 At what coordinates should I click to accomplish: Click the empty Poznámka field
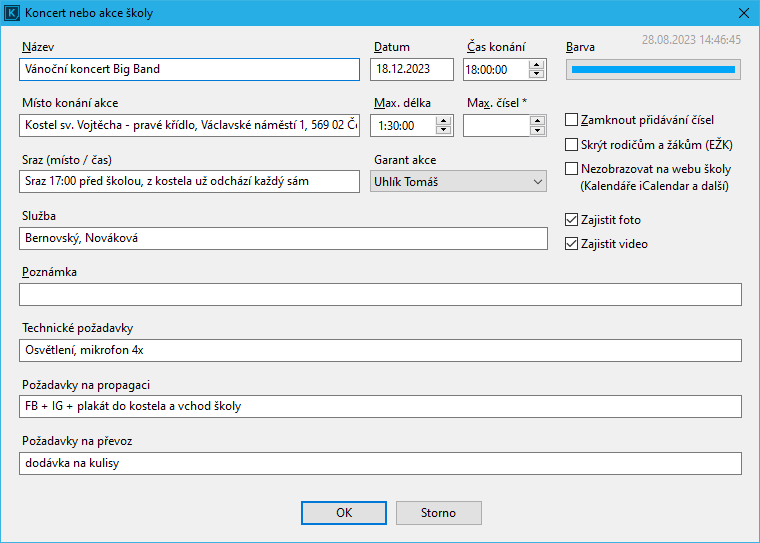tap(380, 294)
